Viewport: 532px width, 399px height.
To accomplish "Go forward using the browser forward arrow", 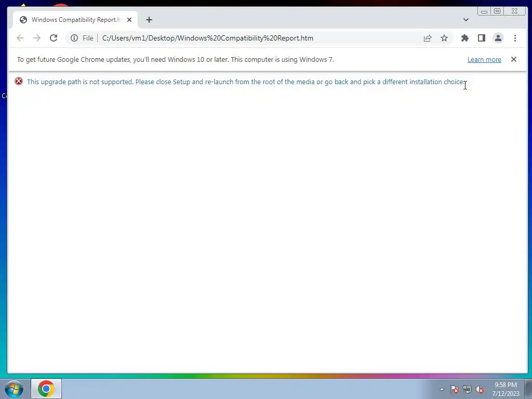I will click(37, 38).
